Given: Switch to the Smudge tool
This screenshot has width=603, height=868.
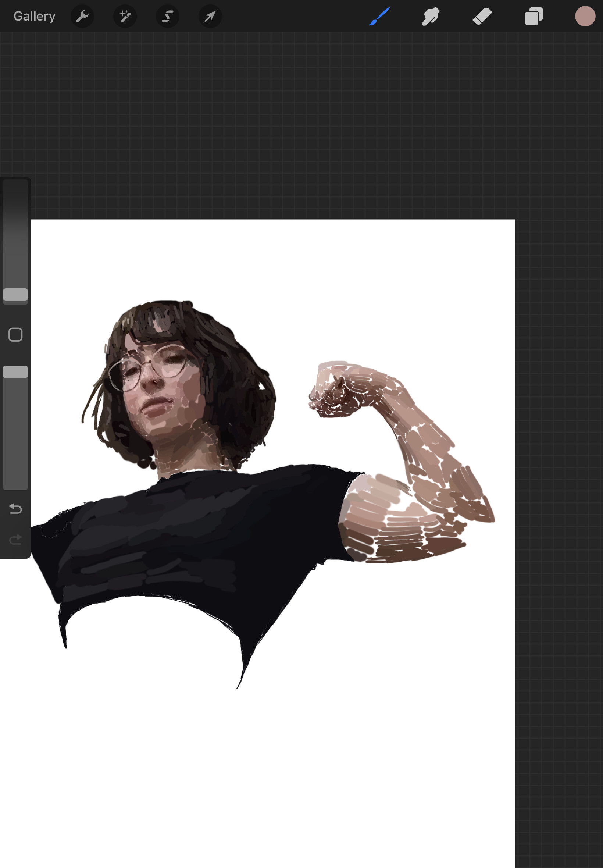Looking at the screenshot, I should click(x=431, y=16).
